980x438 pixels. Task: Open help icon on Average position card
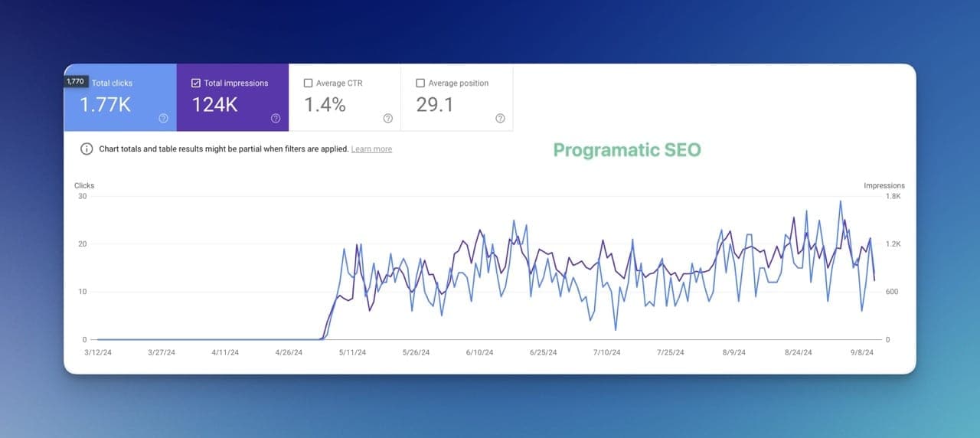click(x=500, y=118)
